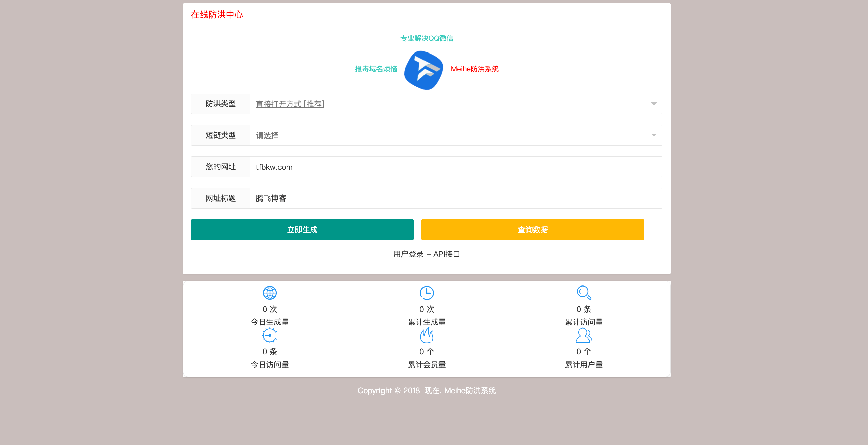Click the user icon above 累计用户量
Screen dimensions: 868x445
584,335
